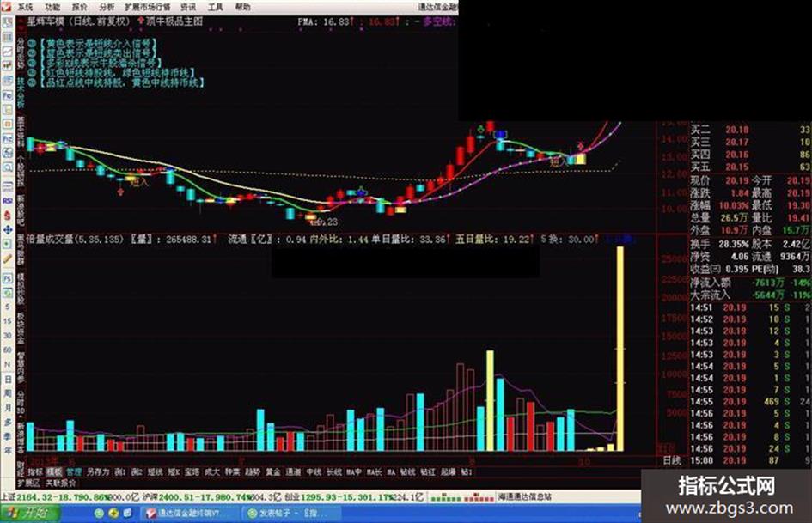Click the candlestick chart icon in left toolbar

pos(7,66)
